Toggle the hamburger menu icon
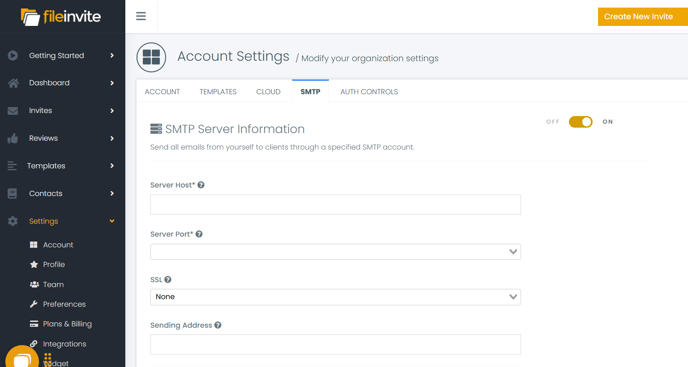688x367 pixels. tap(141, 16)
